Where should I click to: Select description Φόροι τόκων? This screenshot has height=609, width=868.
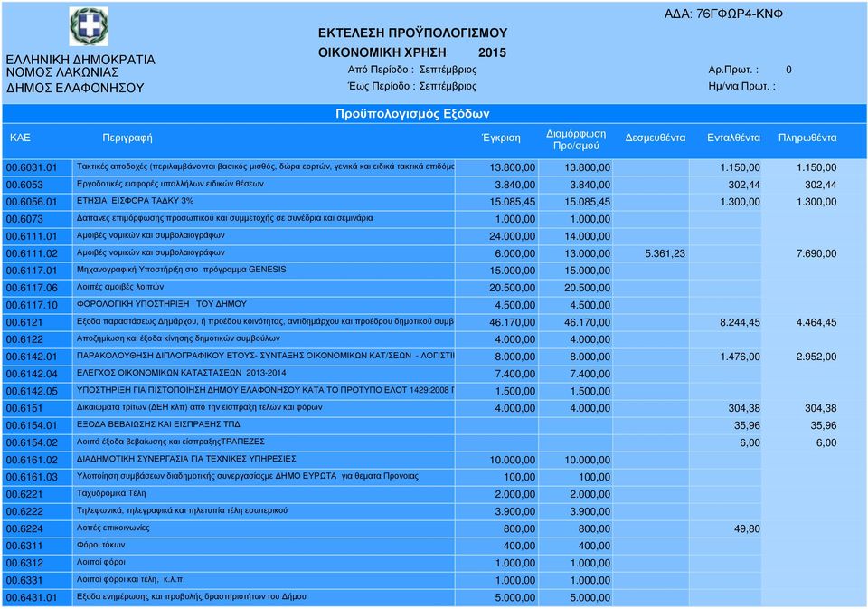point(100,545)
